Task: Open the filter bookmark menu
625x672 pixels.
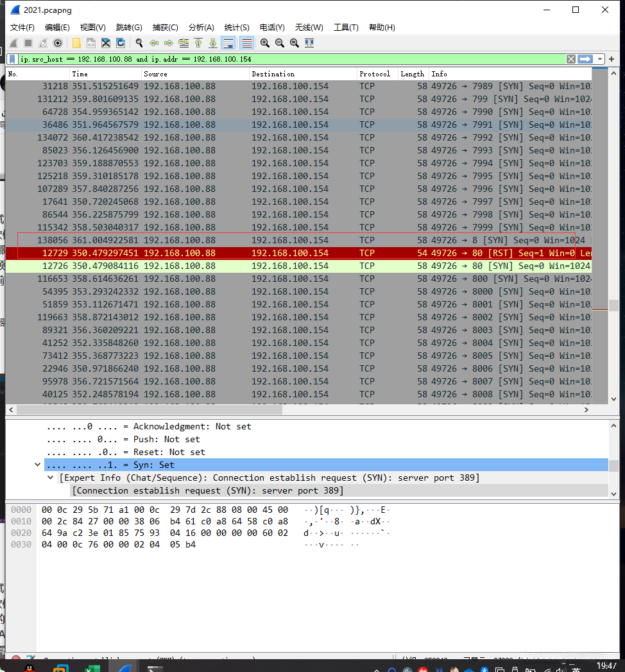Action: (12, 59)
